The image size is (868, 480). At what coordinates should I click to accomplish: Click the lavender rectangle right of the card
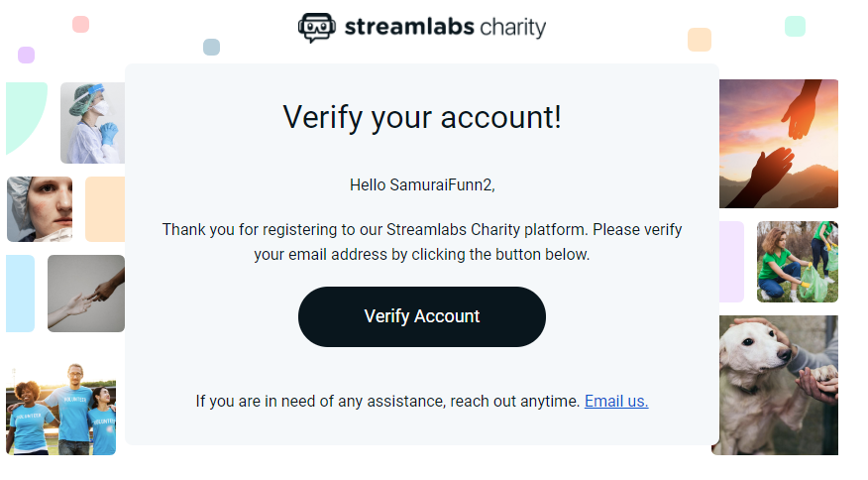(731, 262)
